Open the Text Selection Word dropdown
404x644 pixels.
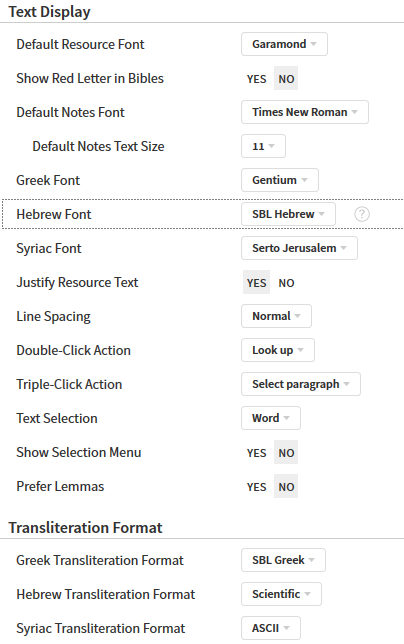271,418
